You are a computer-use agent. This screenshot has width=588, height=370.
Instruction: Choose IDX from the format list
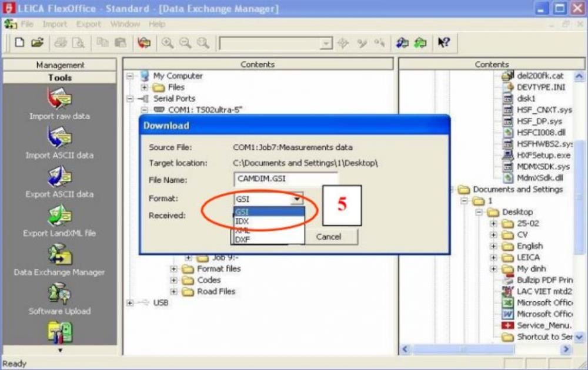coord(242,221)
